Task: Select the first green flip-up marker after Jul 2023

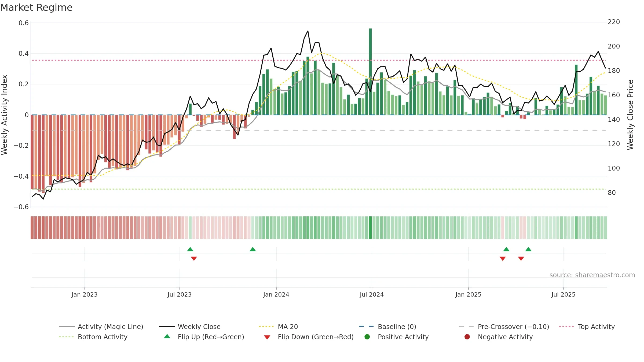Action: (190, 249)
